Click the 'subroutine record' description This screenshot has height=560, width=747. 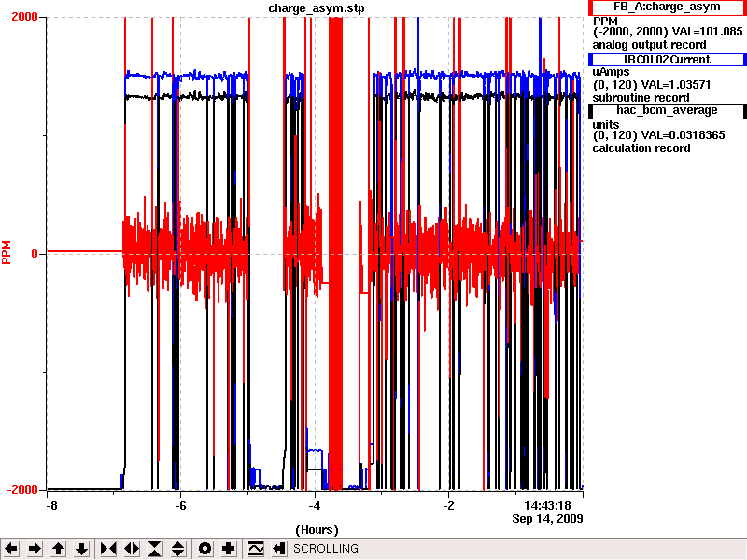(641, 98)
